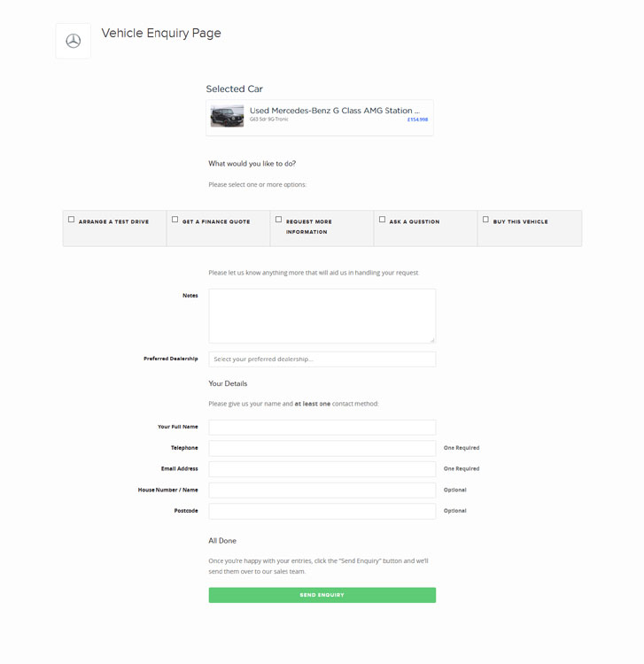Click the Mercedes-Benz logo icon
Image resolution: width=644 pixels, height=664 pixels.
[x=74, y=41]
